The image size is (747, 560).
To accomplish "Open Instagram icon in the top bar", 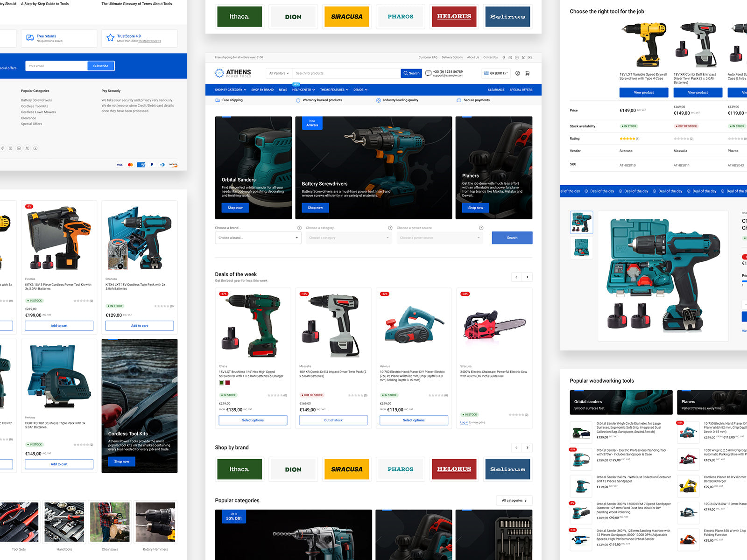I will [510, 57].
